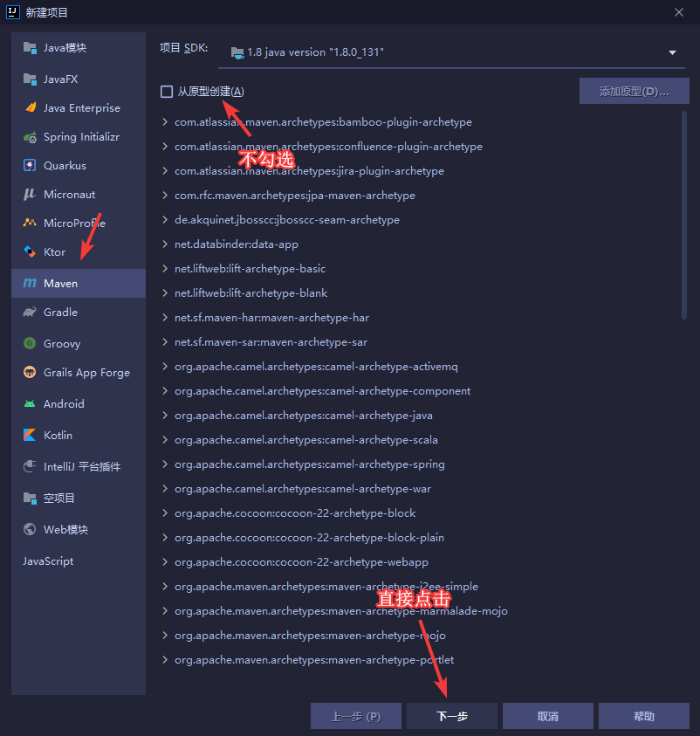Click the 下一步 button

pyautogui.click(x=452, y=716)
